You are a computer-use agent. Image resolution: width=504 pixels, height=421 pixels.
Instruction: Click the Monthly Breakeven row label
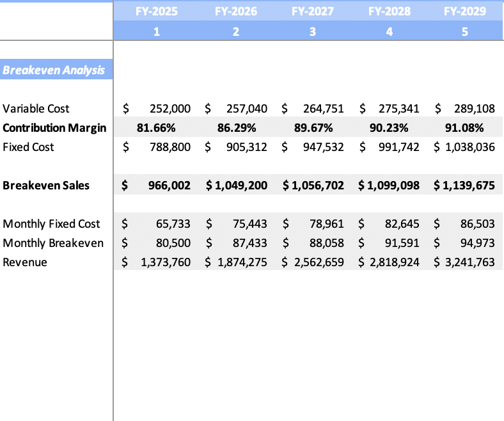53,243
